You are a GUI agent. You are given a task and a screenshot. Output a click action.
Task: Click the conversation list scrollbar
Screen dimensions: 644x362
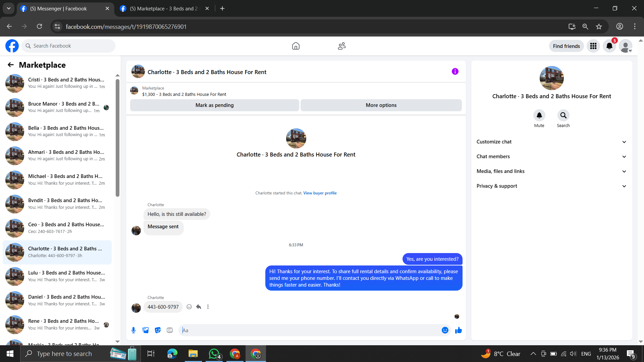click(117, 137)
